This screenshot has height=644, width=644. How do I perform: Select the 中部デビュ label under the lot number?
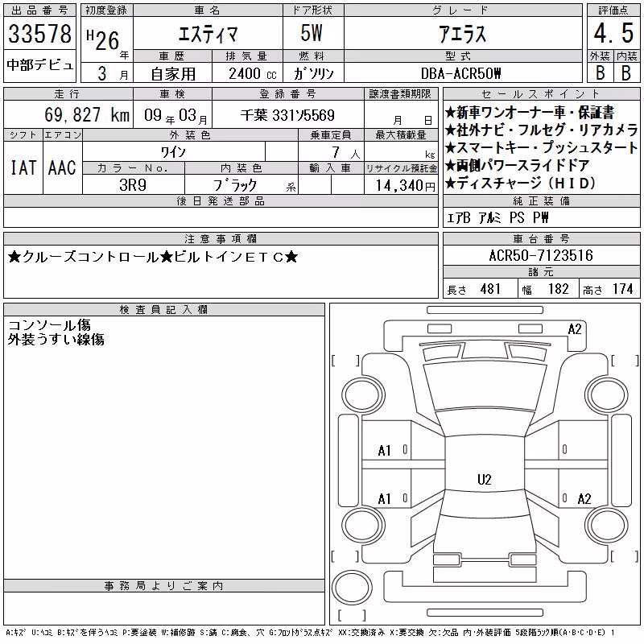coord(39,65)
